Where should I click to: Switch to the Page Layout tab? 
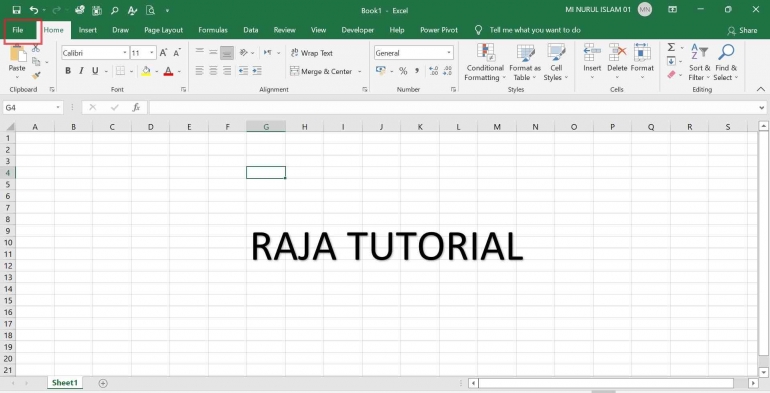[x=164, y=30]
